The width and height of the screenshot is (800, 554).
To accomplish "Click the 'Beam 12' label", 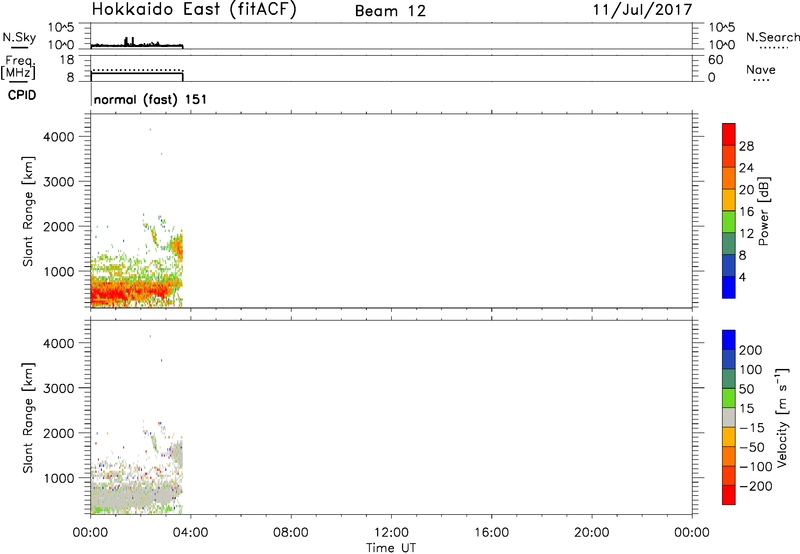I will click(390, 11).
